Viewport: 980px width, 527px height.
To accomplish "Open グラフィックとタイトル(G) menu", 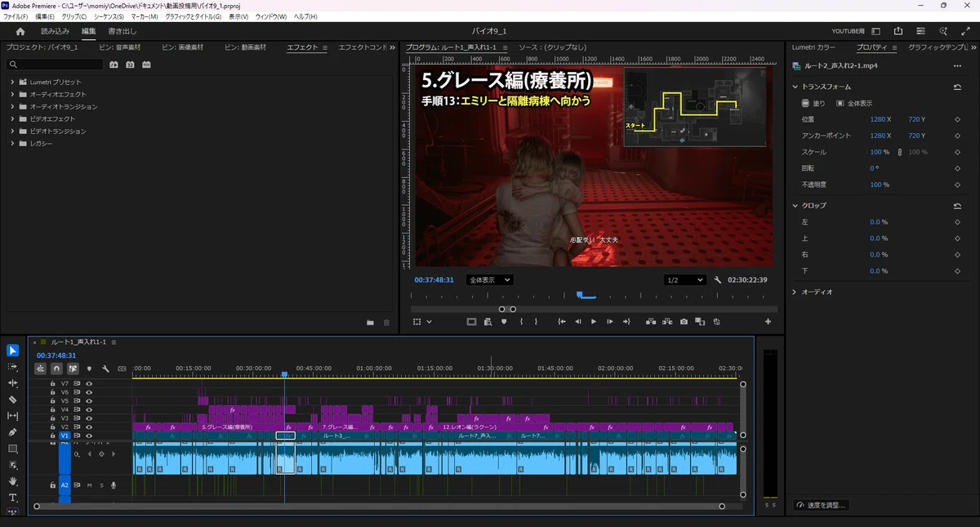I will 193,16.
